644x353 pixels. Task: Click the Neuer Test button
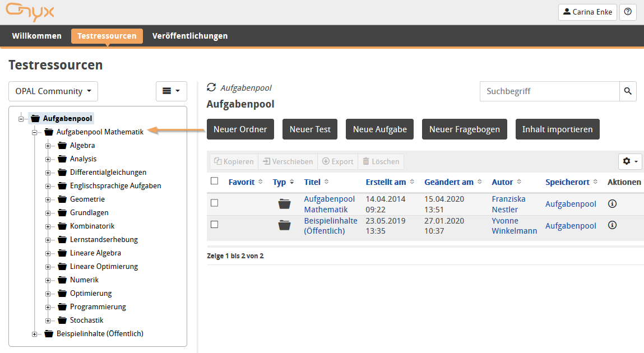pyautogui.click(x=310, y=129)
